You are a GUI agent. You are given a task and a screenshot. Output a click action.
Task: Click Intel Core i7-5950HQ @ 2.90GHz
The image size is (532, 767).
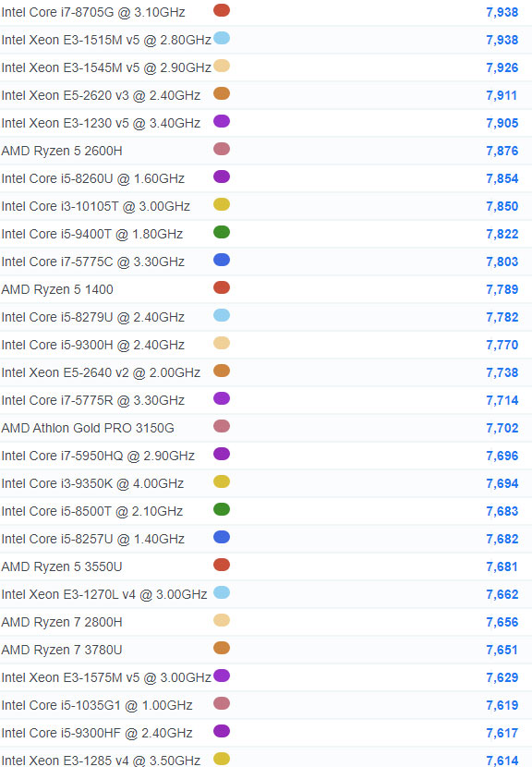98,456
